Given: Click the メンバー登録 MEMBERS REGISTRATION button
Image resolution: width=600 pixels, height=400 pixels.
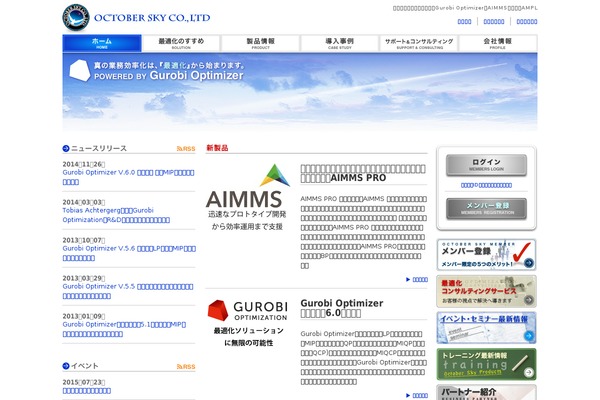Looking at the screenshot, I should 486,208.
